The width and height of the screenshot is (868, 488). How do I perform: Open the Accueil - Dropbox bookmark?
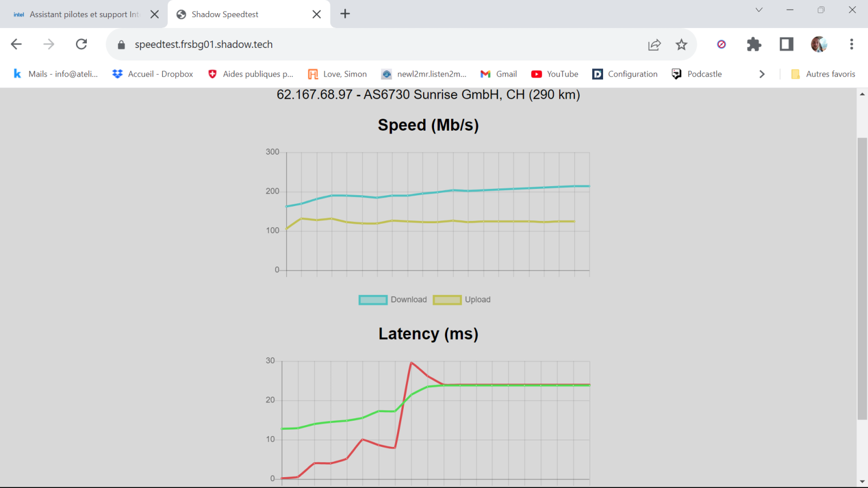click(x=153, y=74)
